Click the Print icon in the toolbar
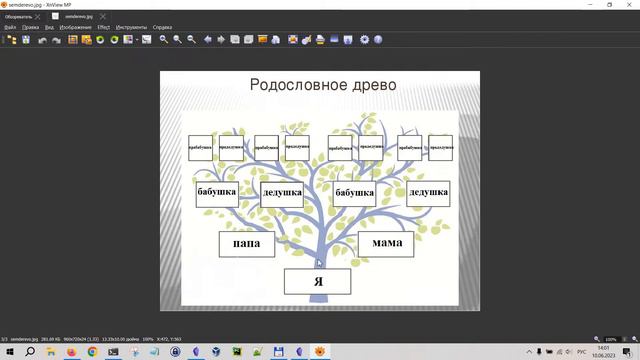Screen dimensions: 640x360 (x=320, y=40)
